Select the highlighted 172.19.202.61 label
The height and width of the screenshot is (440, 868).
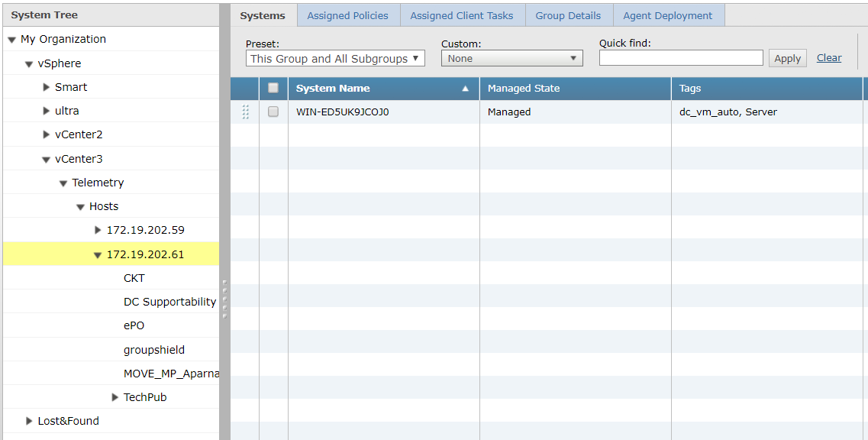pyautogui.click(x=145, y=254)
